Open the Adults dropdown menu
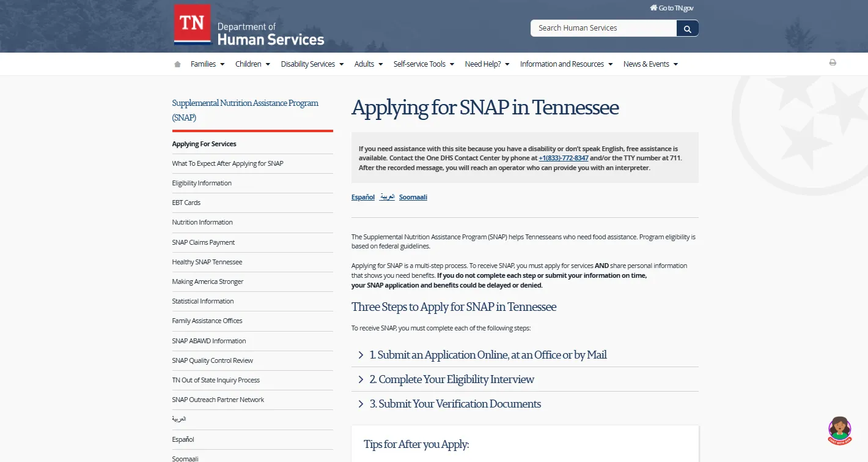The height and width of the screenshot is (462, 868). click(x=369, y=64)
